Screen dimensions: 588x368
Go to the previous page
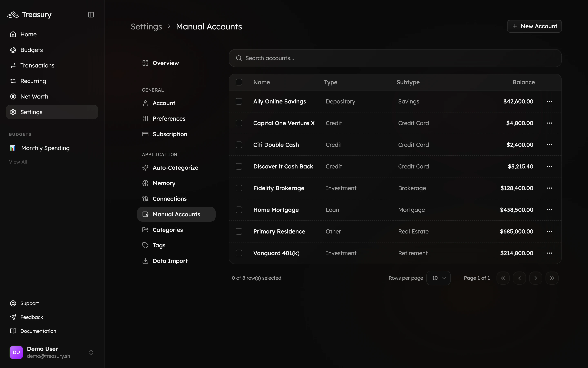pyautogui.click(x=519, y=278)
